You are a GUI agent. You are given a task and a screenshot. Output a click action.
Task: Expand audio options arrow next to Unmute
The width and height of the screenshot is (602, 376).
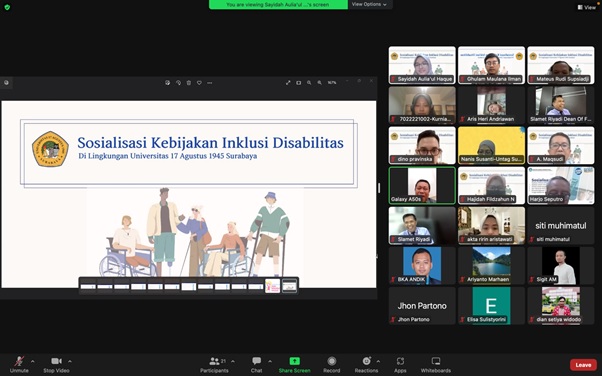[x=32, y=361]
